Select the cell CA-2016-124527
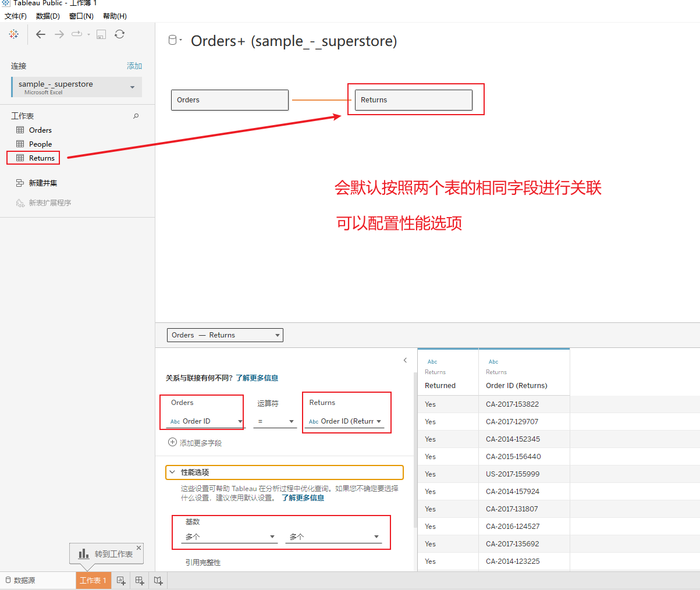The image size is (700, 590). click(x=524, y=527)
